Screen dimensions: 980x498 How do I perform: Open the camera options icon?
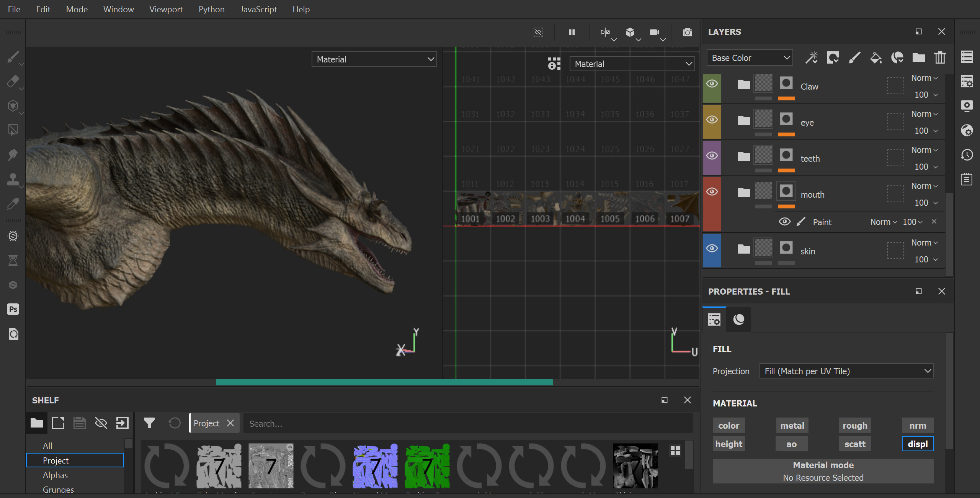655,32
